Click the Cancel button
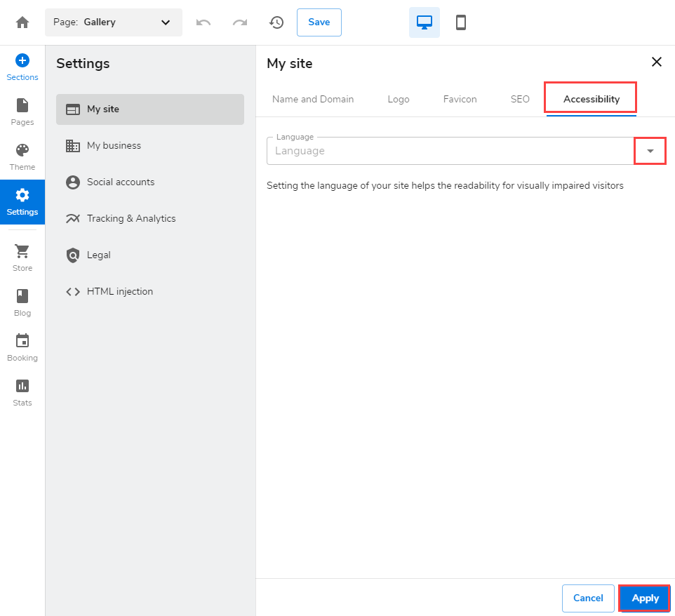 588,598
